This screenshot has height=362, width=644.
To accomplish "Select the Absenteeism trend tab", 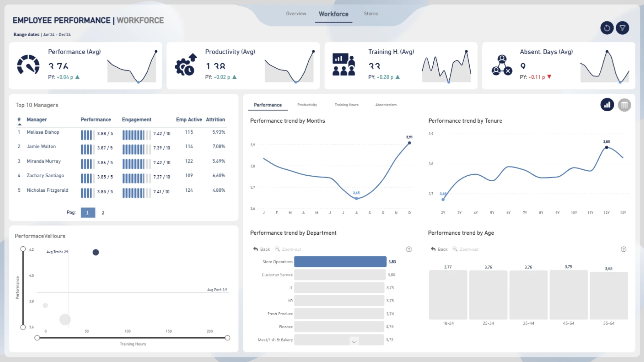I will pyautogui.click(x=386, y=105).
